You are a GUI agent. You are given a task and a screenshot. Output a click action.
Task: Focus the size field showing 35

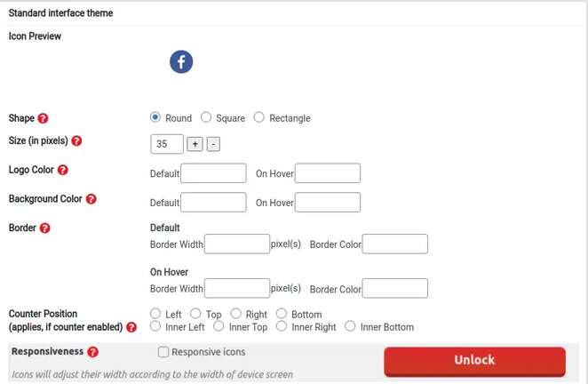pos(167,144)
